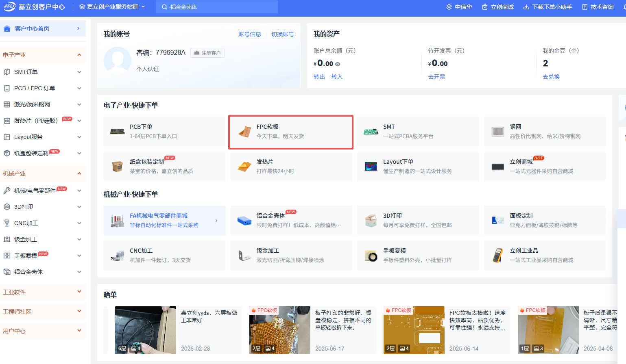
Task: Open 客户中心首页 in the sidebar
Action: 43,28
